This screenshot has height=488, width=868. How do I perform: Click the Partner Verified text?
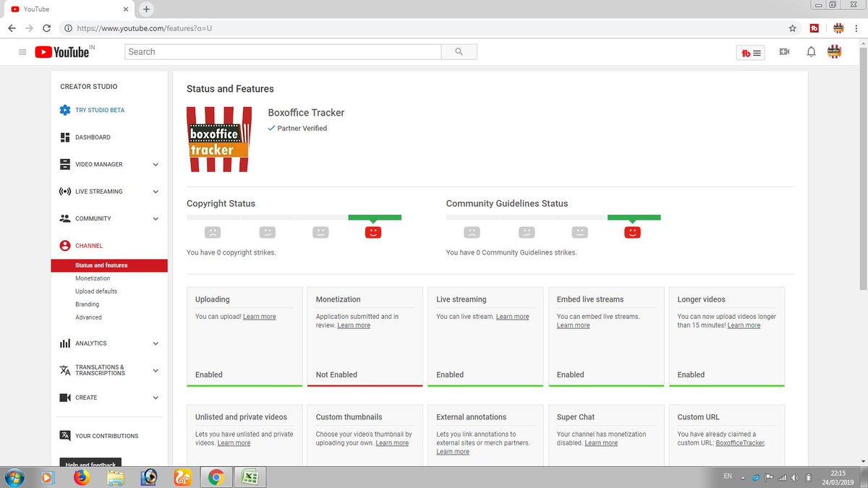[x=302, y=128]
